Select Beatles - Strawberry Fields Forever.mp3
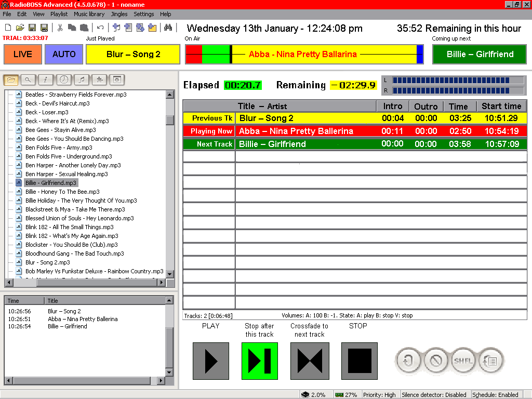532x399 pixels. click(x=76, y=95)
